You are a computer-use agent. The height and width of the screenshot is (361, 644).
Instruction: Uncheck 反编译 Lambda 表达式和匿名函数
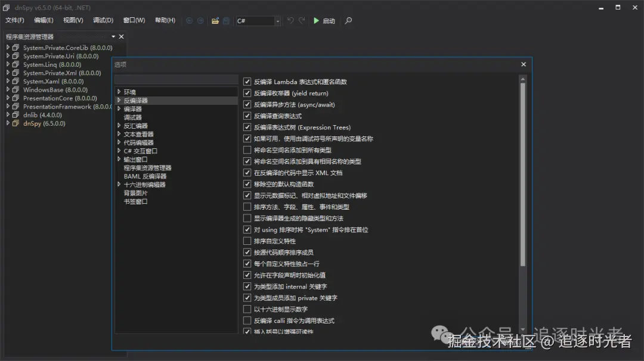coord(247,82)
